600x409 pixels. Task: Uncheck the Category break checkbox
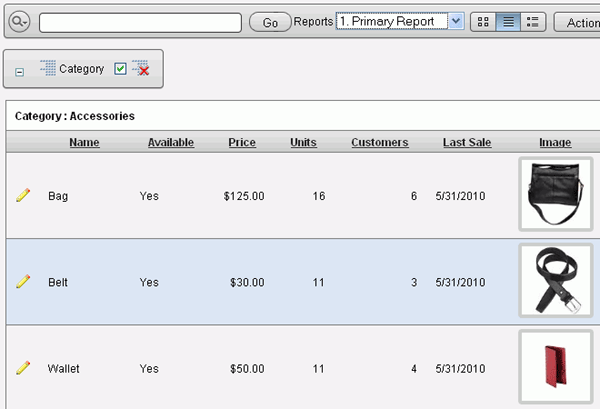point(120,69)
